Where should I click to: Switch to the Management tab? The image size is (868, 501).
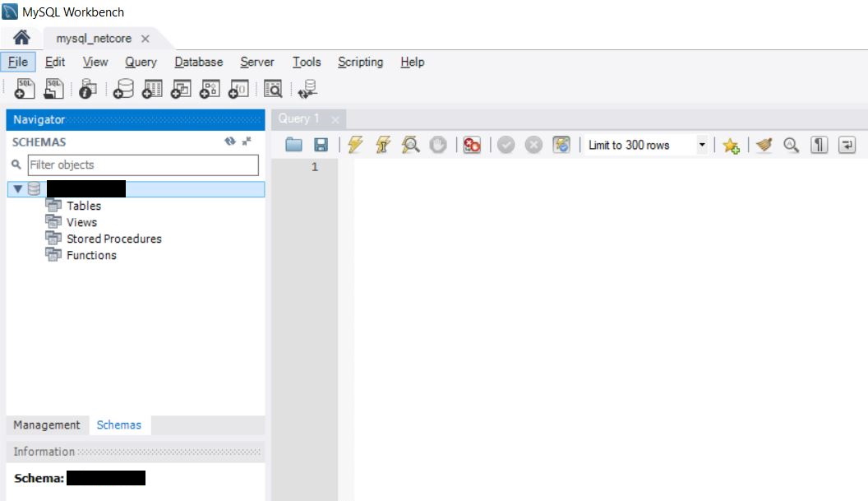point(47,424)
